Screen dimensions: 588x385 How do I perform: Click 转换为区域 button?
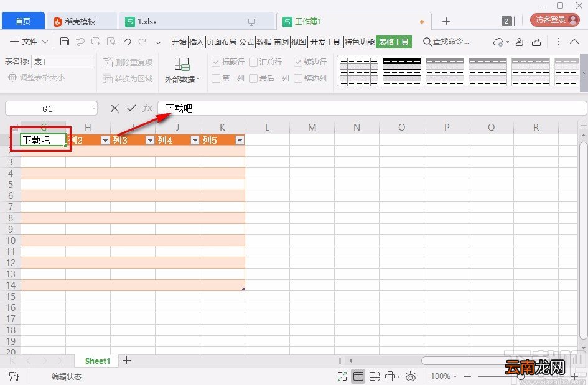point(128,78)
